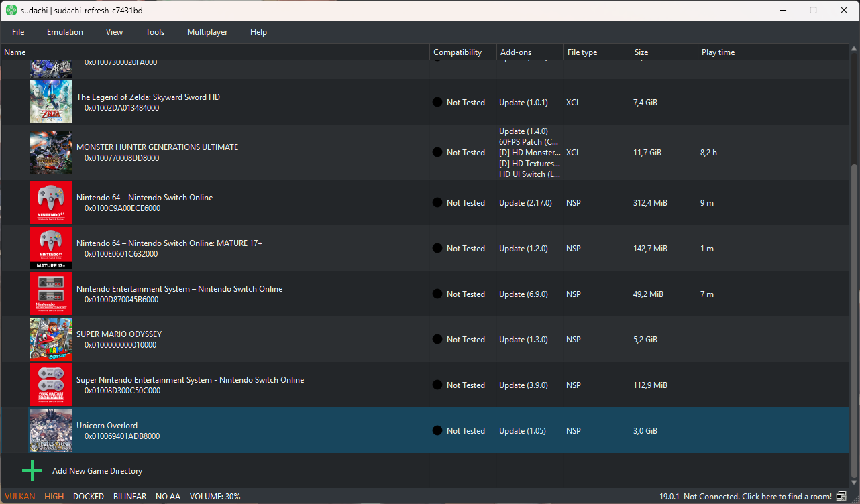This screenshot has width=860, height=504.
Task: Click compatibility dot for NES Switch Online
Action: click(437, 294)
